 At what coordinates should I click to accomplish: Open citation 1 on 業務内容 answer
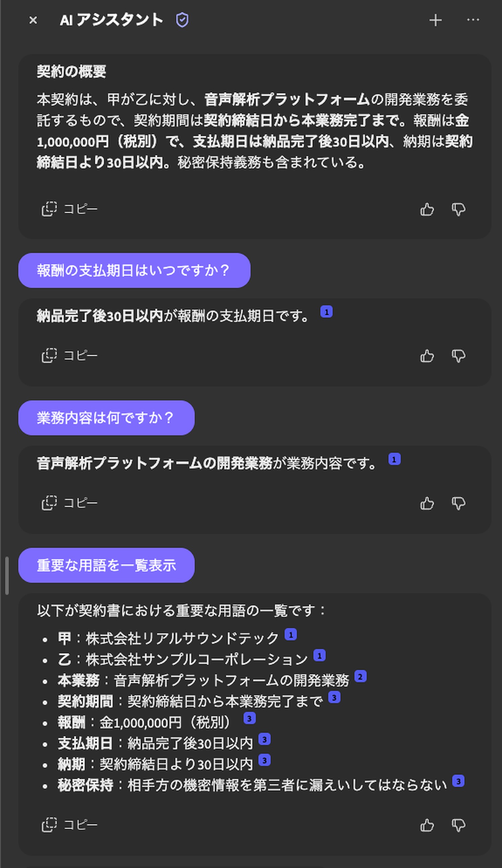click(x=394, y=459)
